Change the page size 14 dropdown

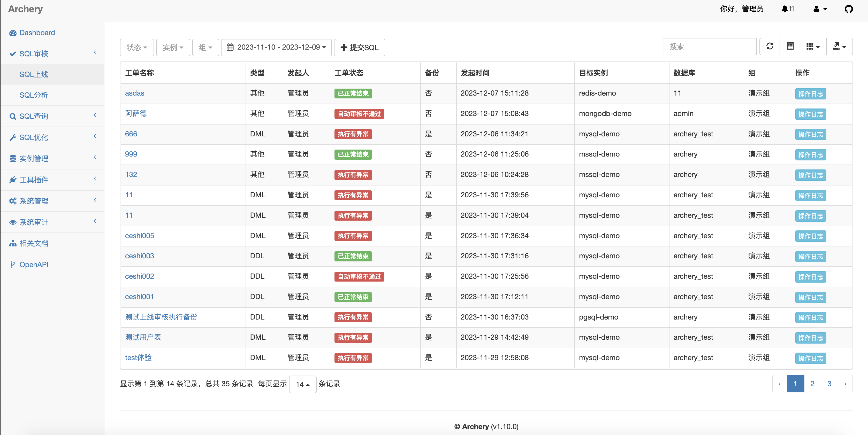click(303, 384)
